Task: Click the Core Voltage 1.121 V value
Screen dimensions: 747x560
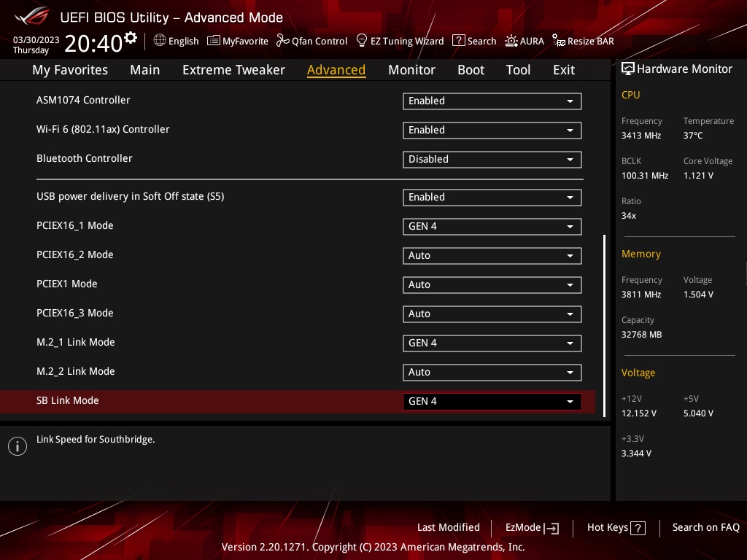Action: point(698,176)
